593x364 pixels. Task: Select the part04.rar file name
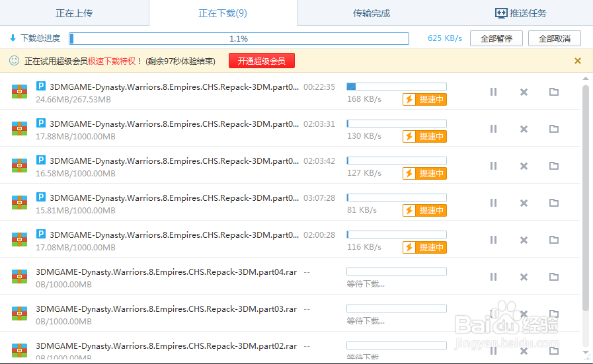click(166, 272)
